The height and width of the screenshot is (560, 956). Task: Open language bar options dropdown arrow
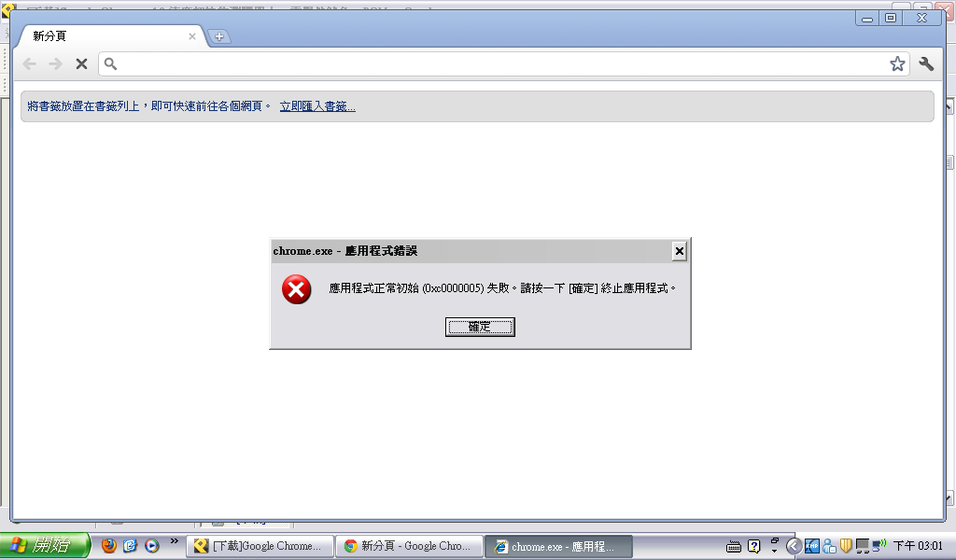point(774,551)
